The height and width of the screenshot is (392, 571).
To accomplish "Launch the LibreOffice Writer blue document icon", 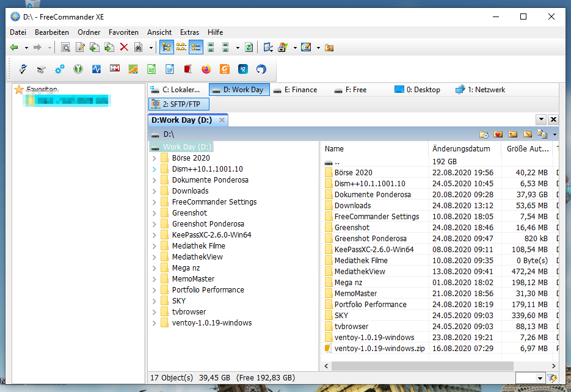I will 170,69.
